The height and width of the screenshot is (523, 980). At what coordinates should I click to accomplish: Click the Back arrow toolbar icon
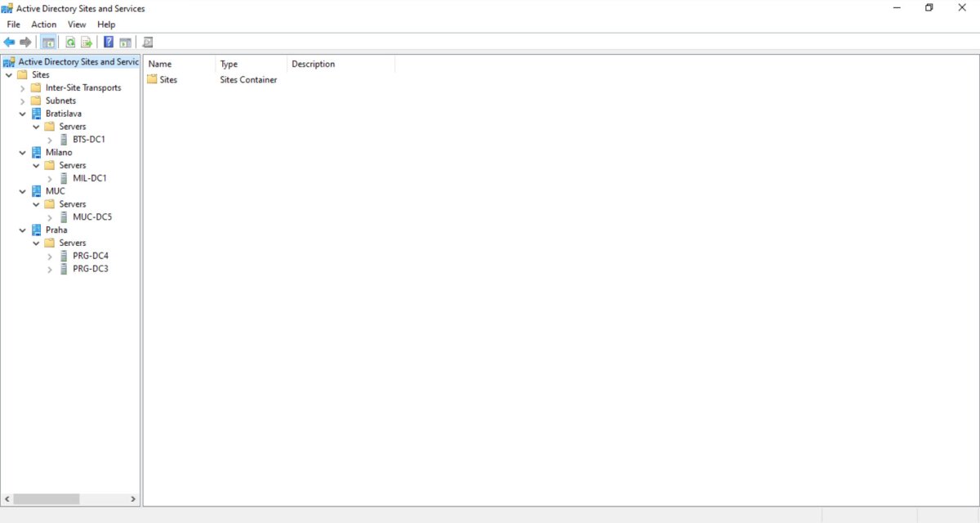(x=9, y=42)
